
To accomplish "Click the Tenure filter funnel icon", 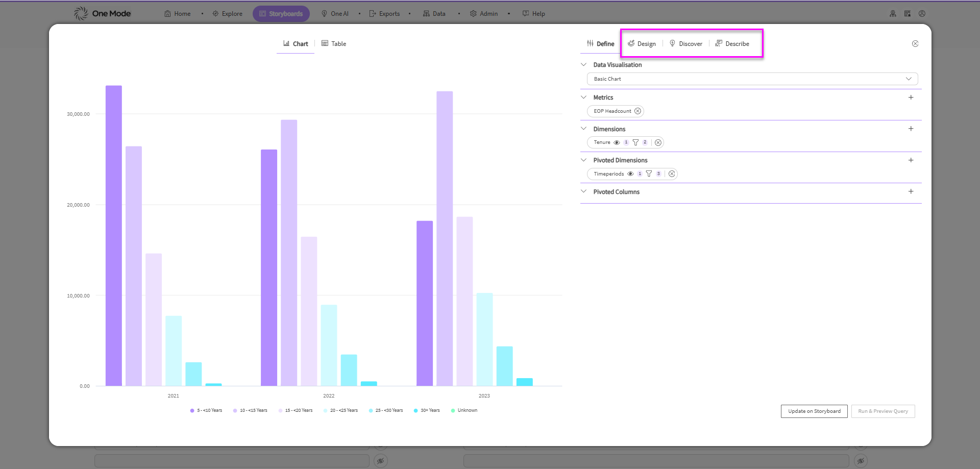I will pyautogui.click(x=635, y=143).
